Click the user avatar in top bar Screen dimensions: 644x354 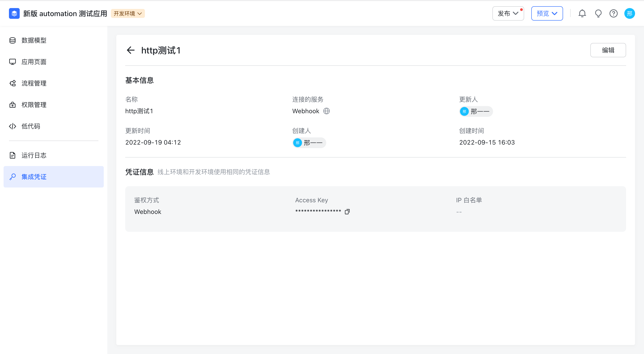coord(629,13)
